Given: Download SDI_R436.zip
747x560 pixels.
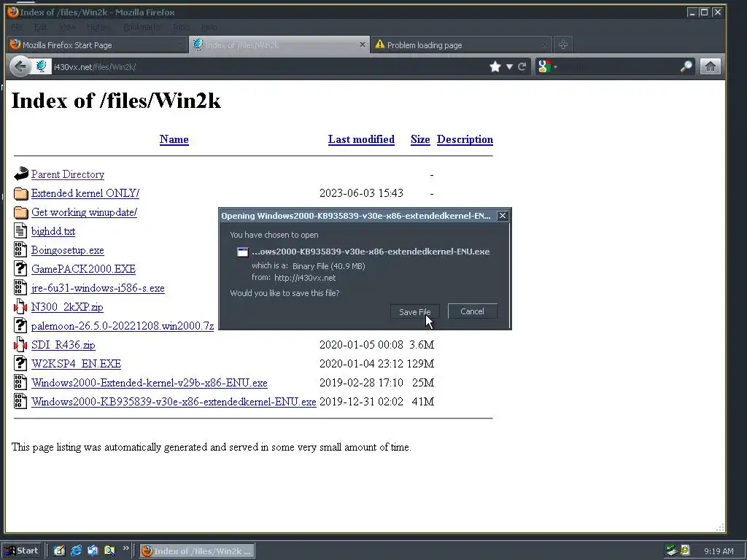Looking at the screenshot, I should coord(63,345).
